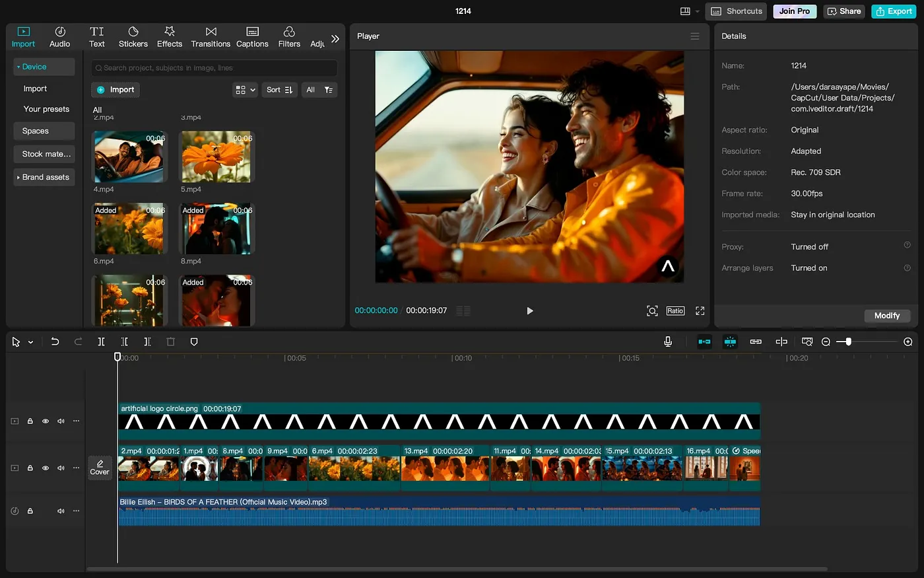Lock the artificial logo circle track
Image resolution: width=924 pixels, height=578 pixels.
[x=30, y=421]
